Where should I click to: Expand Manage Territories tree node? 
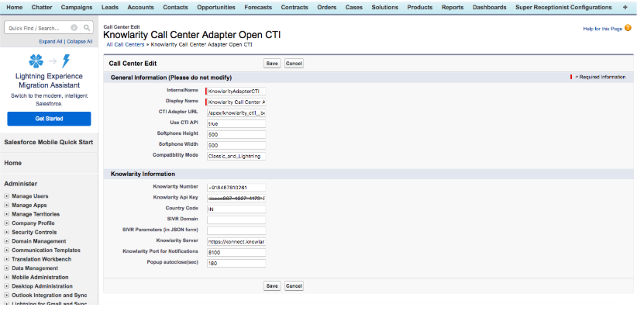(6, 214)
